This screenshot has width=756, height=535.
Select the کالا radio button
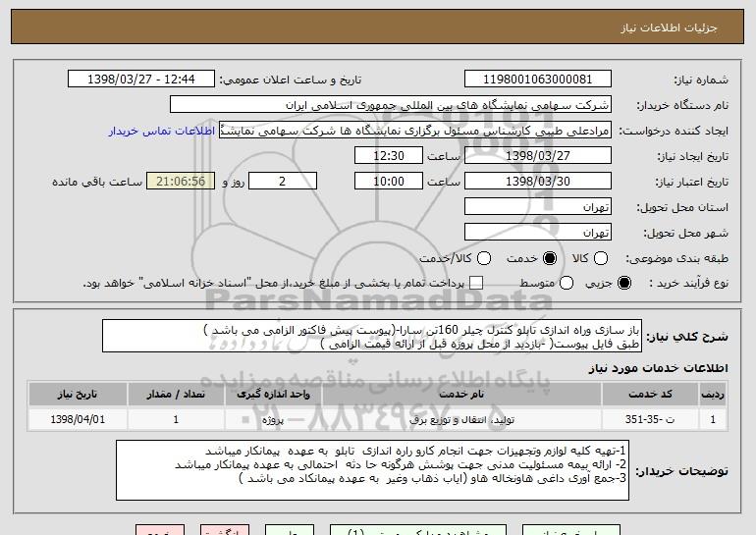coord(601,258)
